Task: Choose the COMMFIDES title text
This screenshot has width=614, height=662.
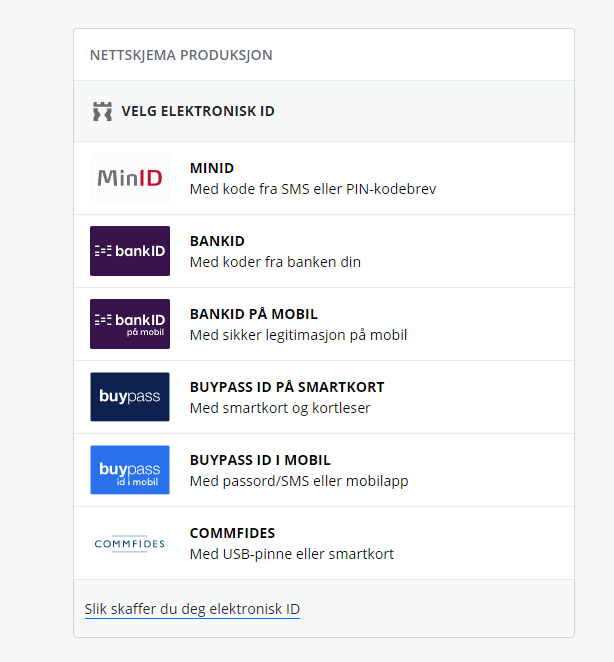Action: tap(232, 533)
